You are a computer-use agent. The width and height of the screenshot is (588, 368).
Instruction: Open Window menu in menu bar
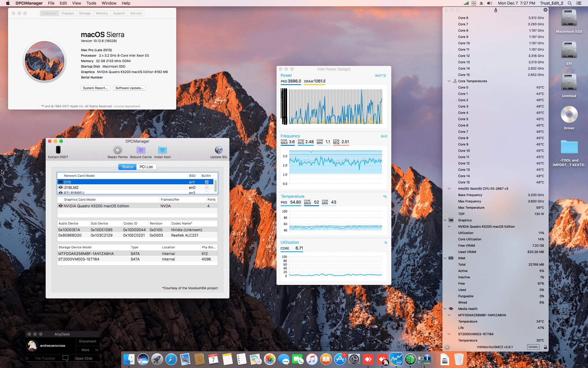pyautogui.click(x=109, y=3)
